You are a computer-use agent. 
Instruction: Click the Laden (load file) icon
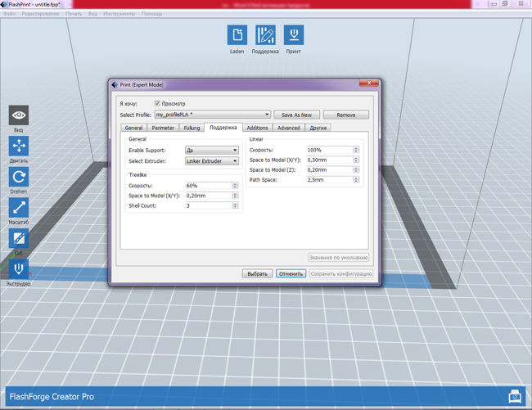237,35
